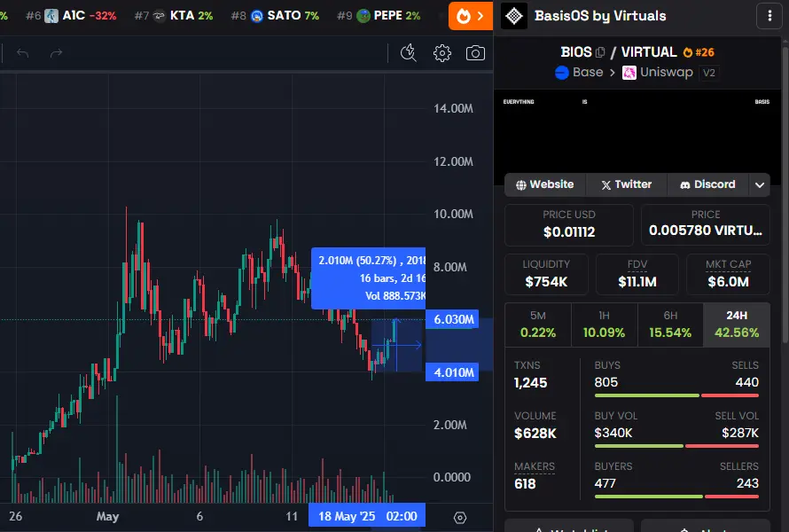Click the #26 trending flame badge

point(699,52)
